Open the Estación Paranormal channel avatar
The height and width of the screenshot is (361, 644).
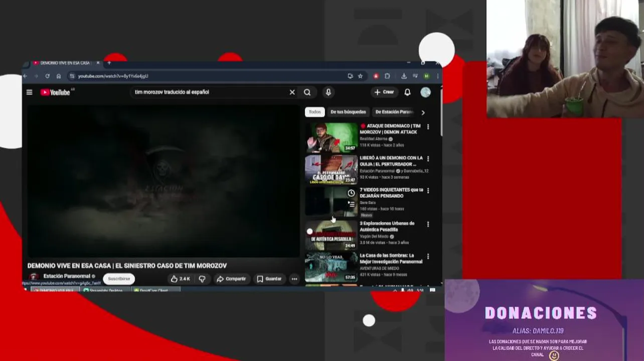pyautogui.click(x=34, y=277)
